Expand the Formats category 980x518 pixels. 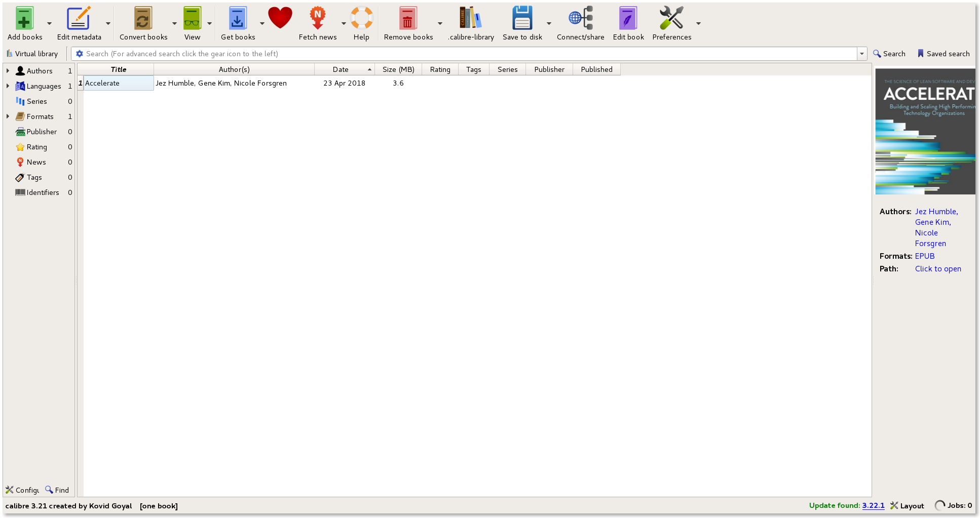coord(8,116)
